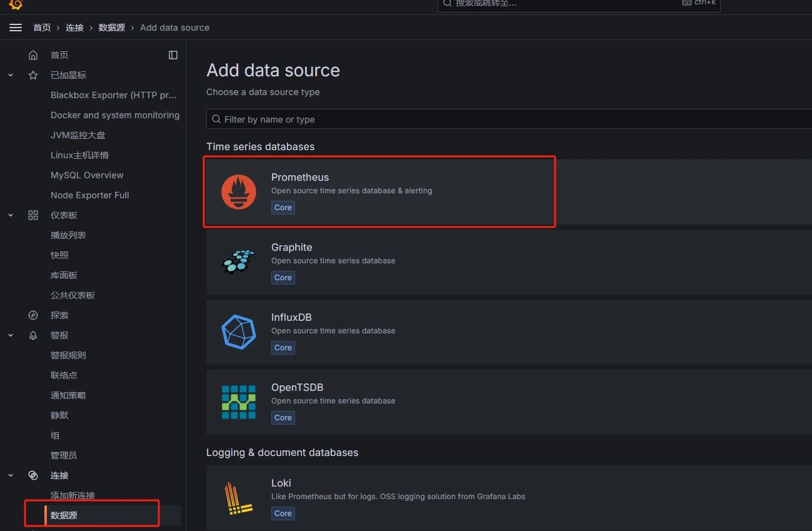Click the InfluxDB polygon logo

click(x=239, y=332)
